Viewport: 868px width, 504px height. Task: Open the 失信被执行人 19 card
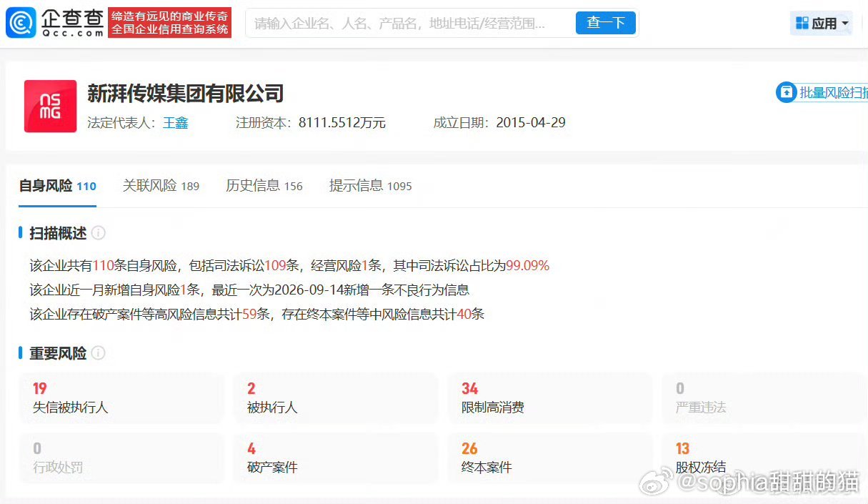(121, 399)
